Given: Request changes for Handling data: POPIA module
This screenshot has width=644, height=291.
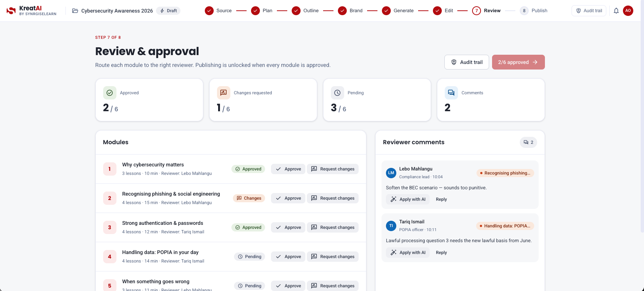Looking at the screenshot, I should click(x=333, y=257).
